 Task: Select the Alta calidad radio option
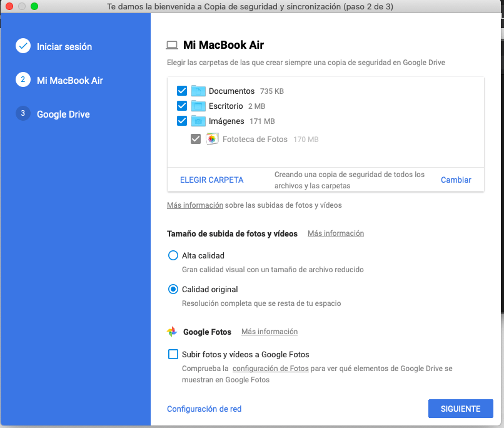173,255
